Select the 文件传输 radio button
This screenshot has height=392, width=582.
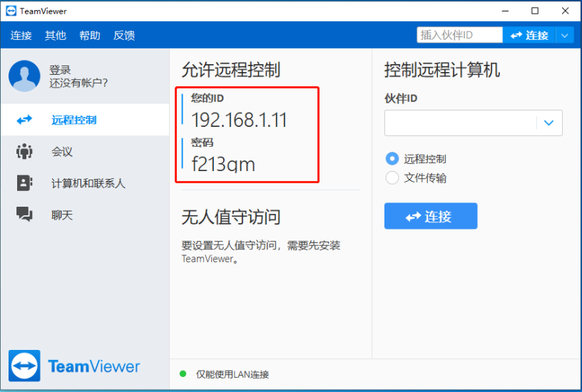392,178
